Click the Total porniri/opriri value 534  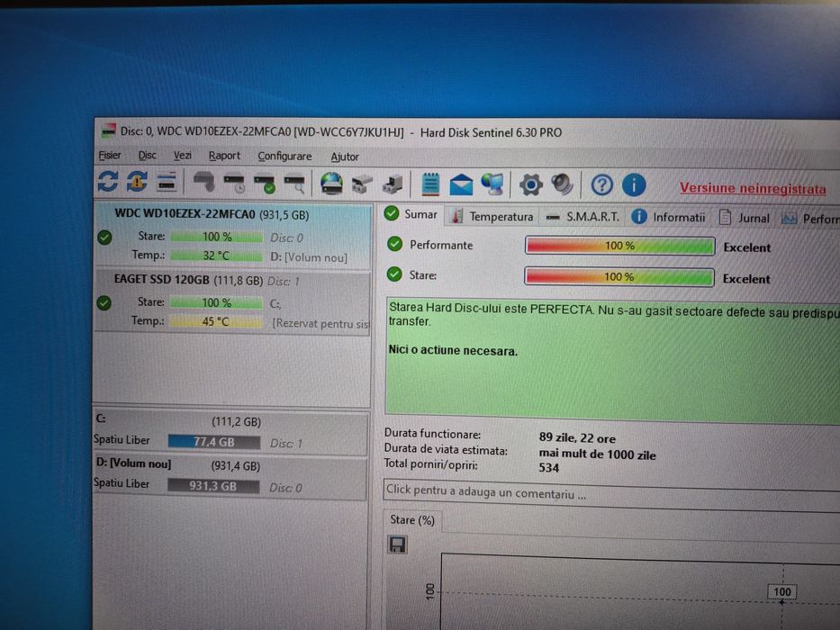click(x=548, y=468)
